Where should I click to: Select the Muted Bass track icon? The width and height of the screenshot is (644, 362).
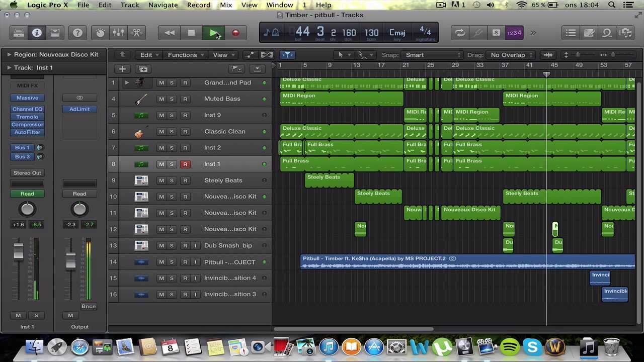coord(141,99)
